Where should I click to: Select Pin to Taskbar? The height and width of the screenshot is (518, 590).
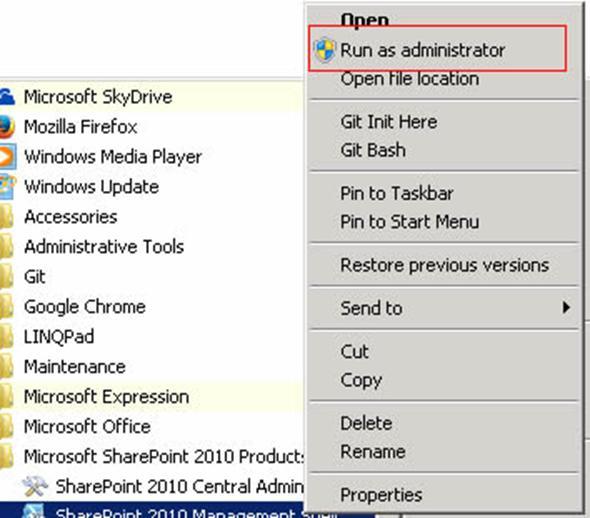tap(397, 194)
